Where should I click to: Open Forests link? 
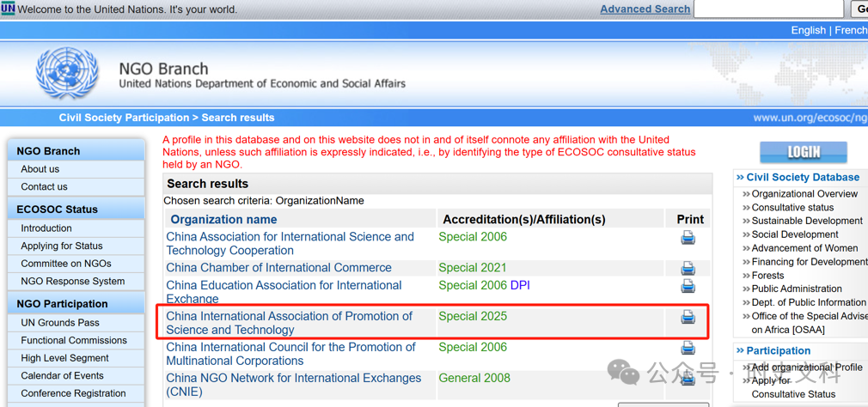pyautogui.click(x=767, y=276)
